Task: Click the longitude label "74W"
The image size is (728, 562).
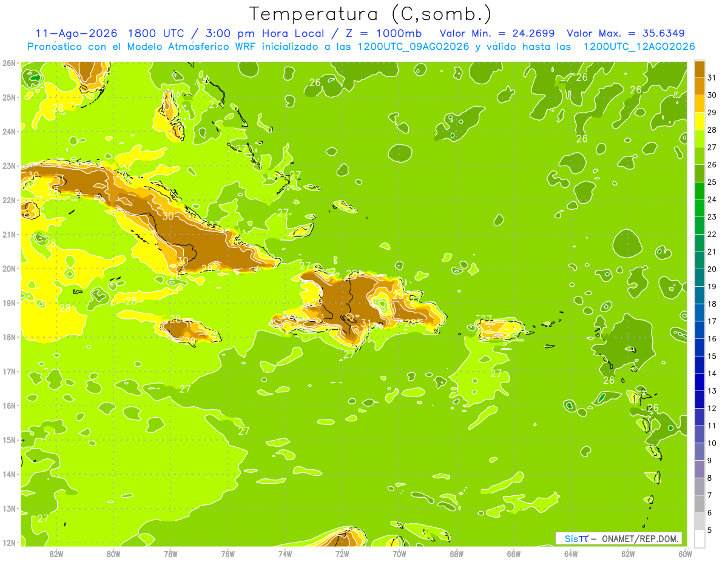Action: 285,554
